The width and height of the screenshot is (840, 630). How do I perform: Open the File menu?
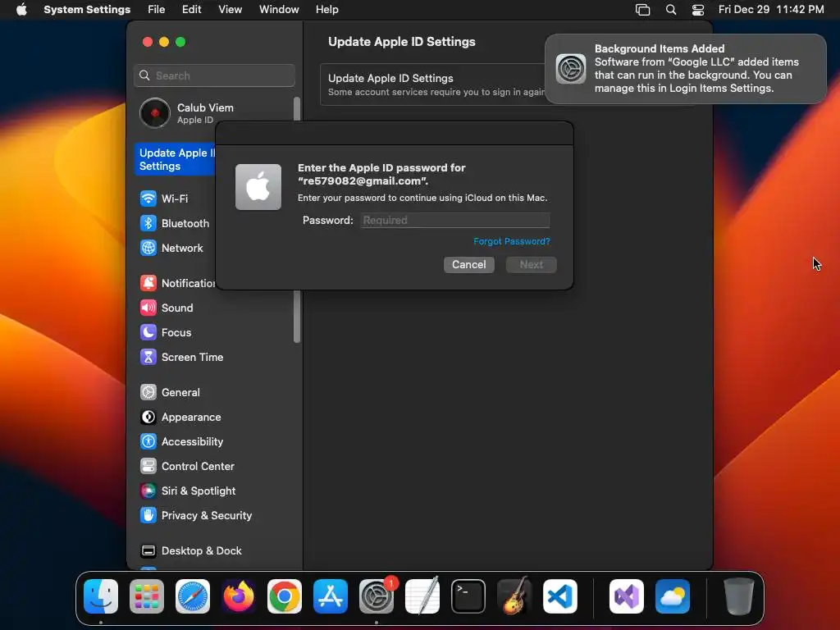pos(157,10)
